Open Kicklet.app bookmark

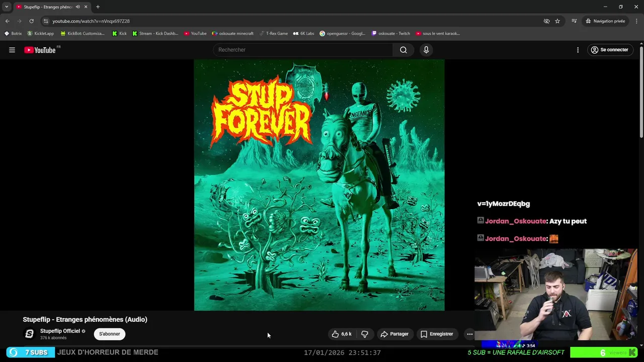40,34
